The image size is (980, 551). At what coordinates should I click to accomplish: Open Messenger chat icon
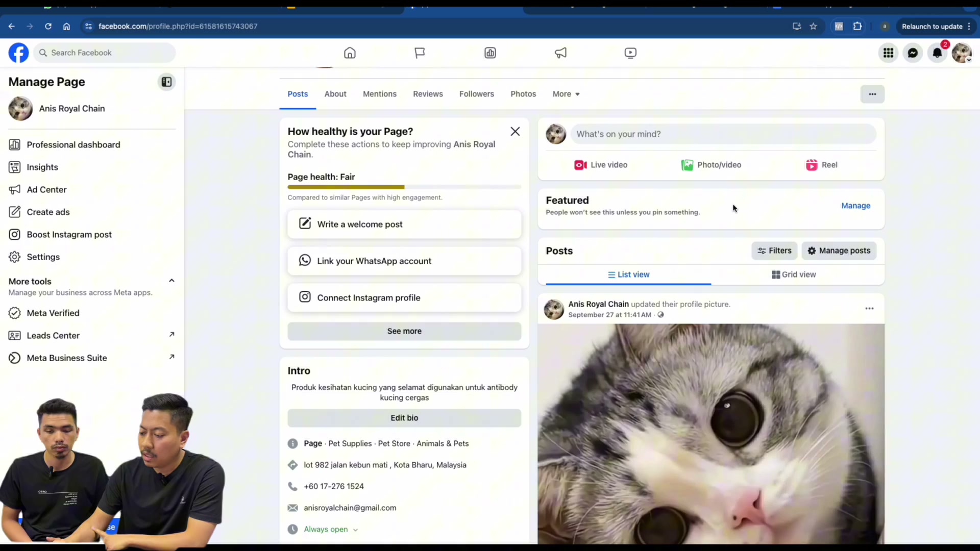pos(913,53)
